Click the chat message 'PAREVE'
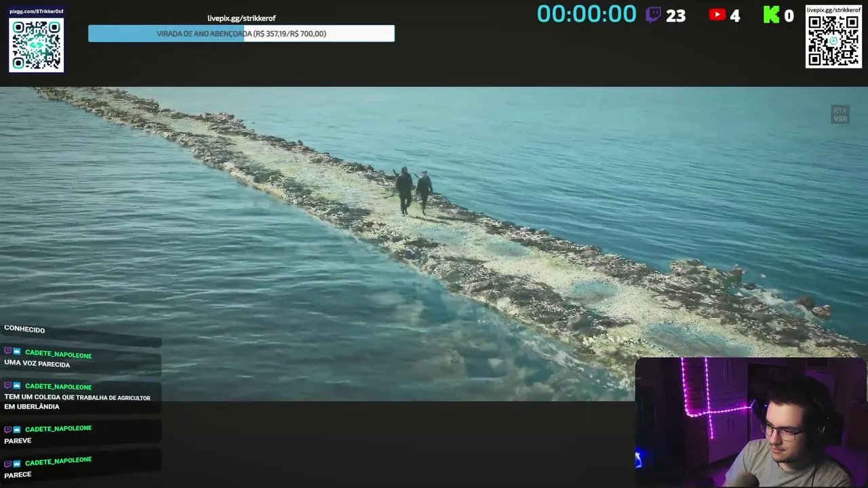Screen dimensions: 868x488 (18, 441)
